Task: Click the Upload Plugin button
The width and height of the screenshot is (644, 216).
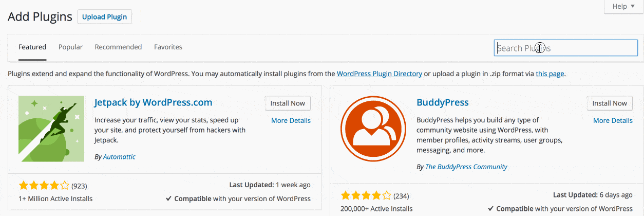Action: tap(105, 17)
